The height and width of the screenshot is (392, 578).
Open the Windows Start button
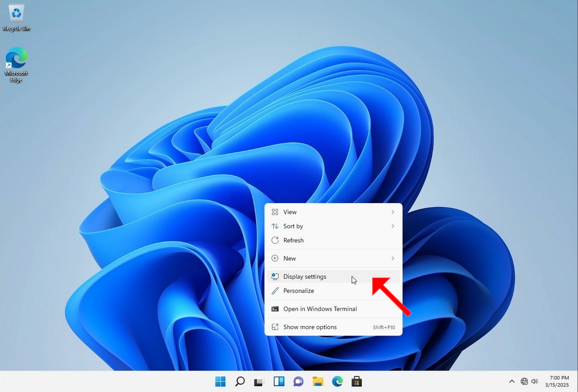click(x=221, y=381)
